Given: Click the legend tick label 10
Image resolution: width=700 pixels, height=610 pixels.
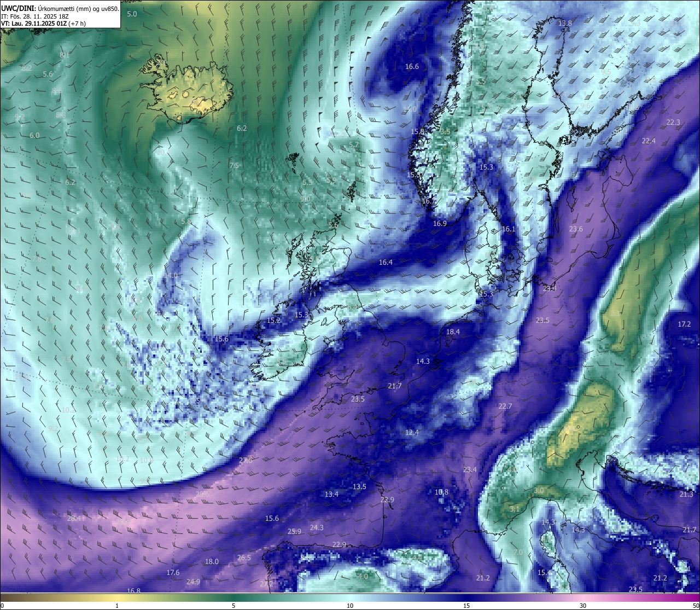Looking at the screenshot, I should click(x=350, y=606).
